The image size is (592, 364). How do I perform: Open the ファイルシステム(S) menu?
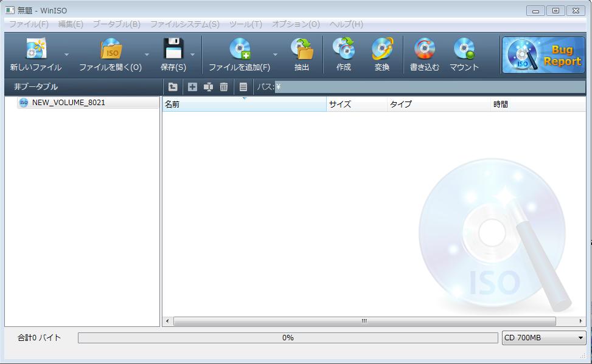tap(185, 24)
